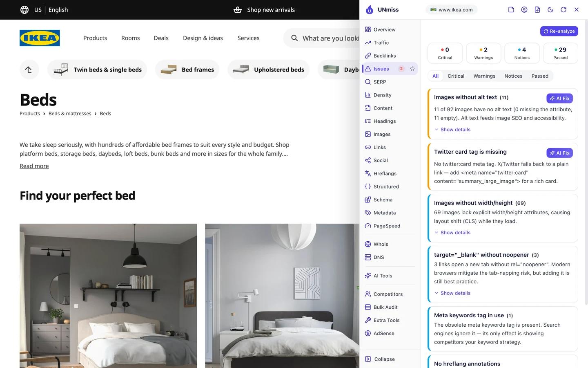The image size is (588, 368).
Task: Open the Whois lookup
Action: [390, 244]
